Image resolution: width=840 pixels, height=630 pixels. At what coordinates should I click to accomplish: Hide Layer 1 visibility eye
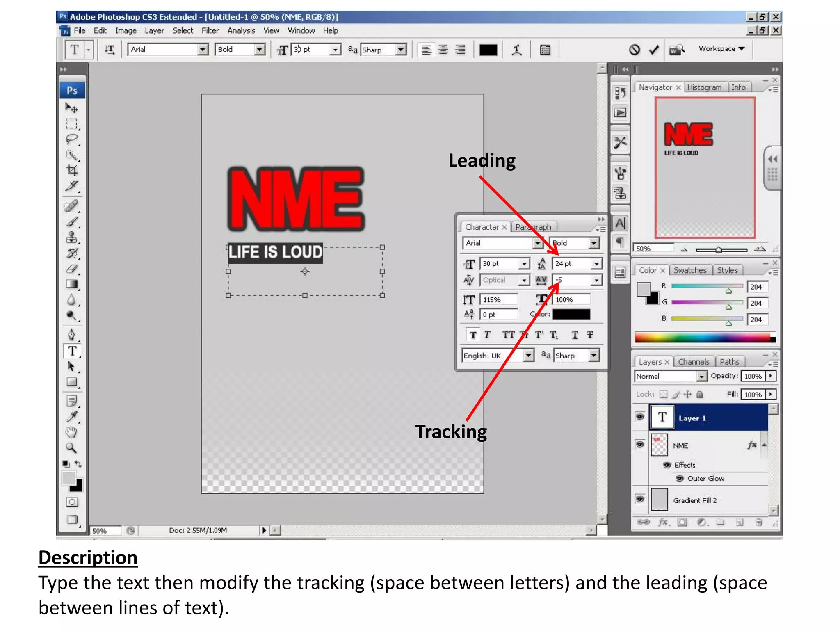[x=640, y=417]
